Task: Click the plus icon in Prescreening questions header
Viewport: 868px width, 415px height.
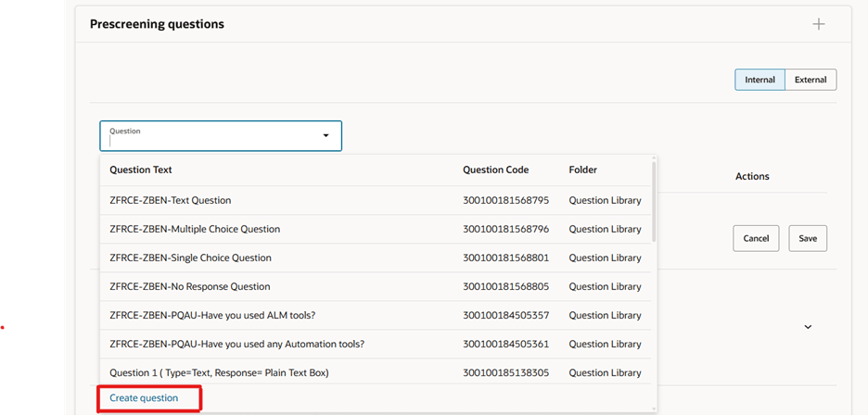Action: coord(818,24)
